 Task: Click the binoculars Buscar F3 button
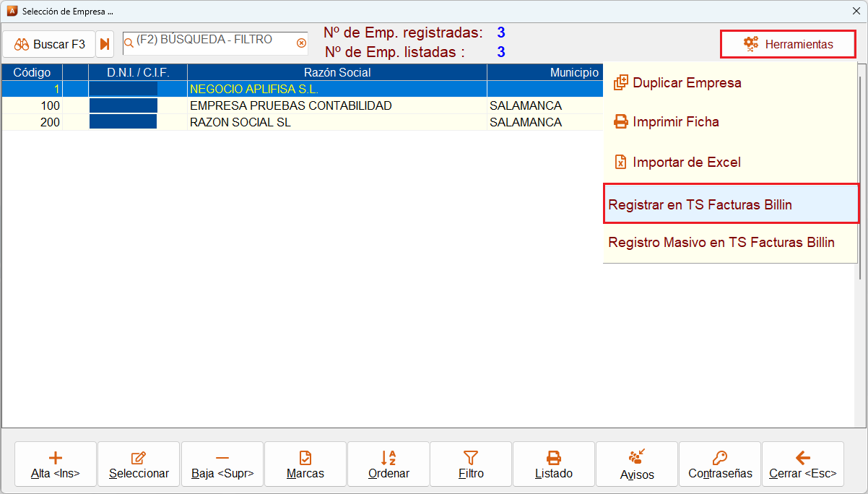pos(49,45)
